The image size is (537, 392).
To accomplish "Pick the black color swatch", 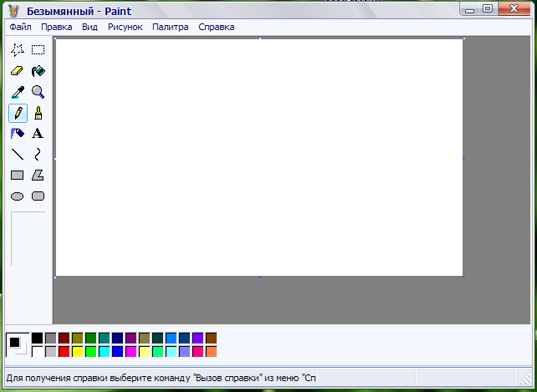I will pyautogui.click(x=38, y=339).
